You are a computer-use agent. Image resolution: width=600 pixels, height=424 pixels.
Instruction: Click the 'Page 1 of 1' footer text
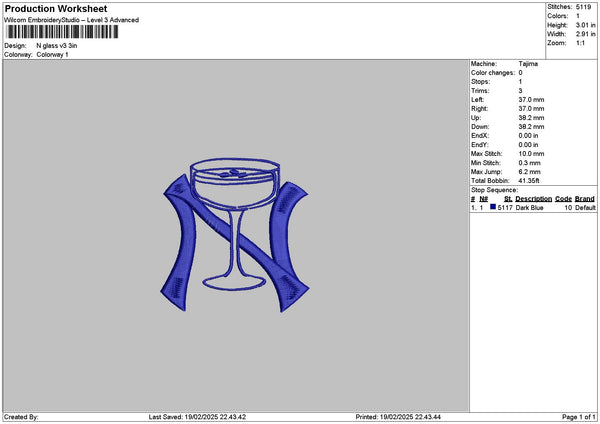point(579,417)
